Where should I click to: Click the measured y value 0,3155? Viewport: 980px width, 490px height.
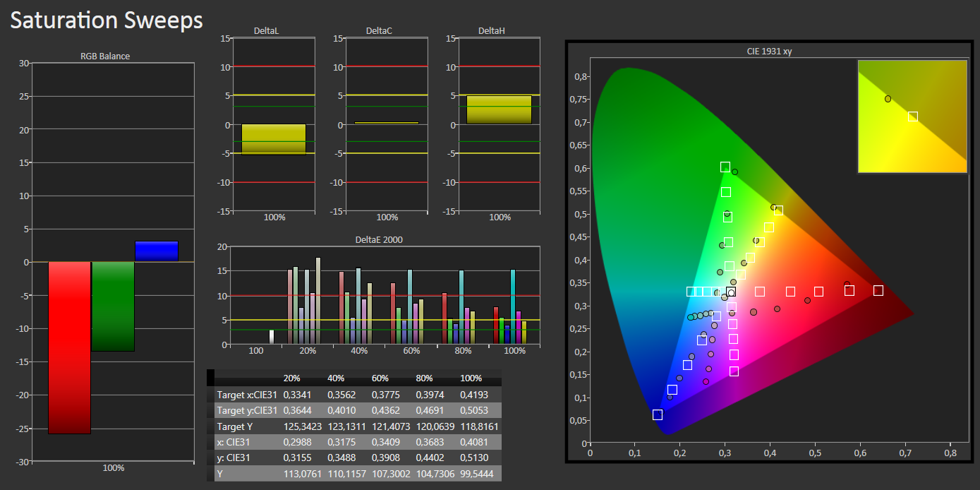297,458
